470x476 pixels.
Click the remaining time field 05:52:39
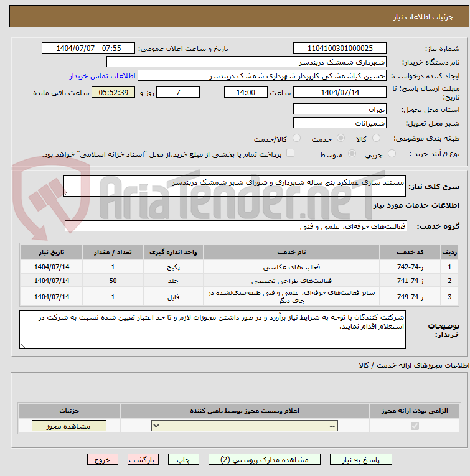tap(113, 92)
